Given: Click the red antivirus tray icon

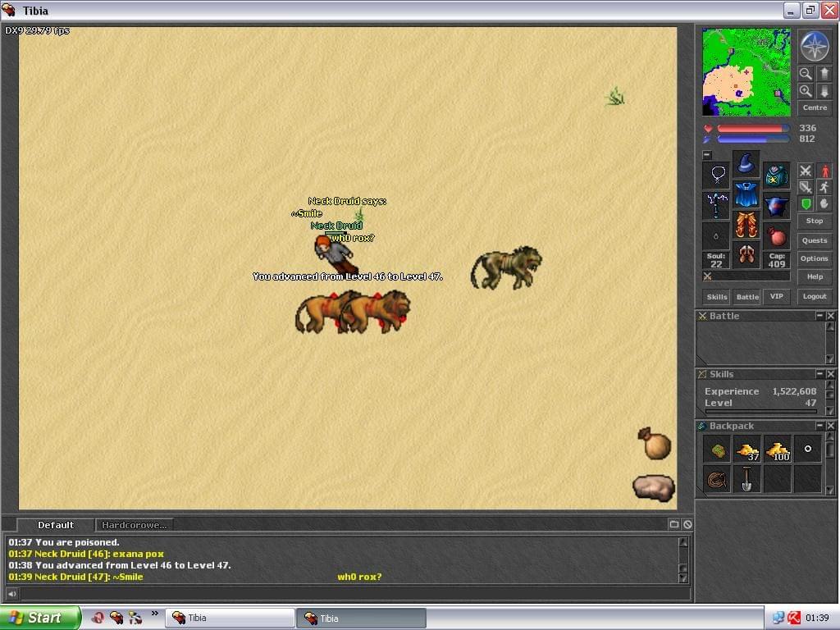Looking at the screenshot, I should tap(794, 618).
